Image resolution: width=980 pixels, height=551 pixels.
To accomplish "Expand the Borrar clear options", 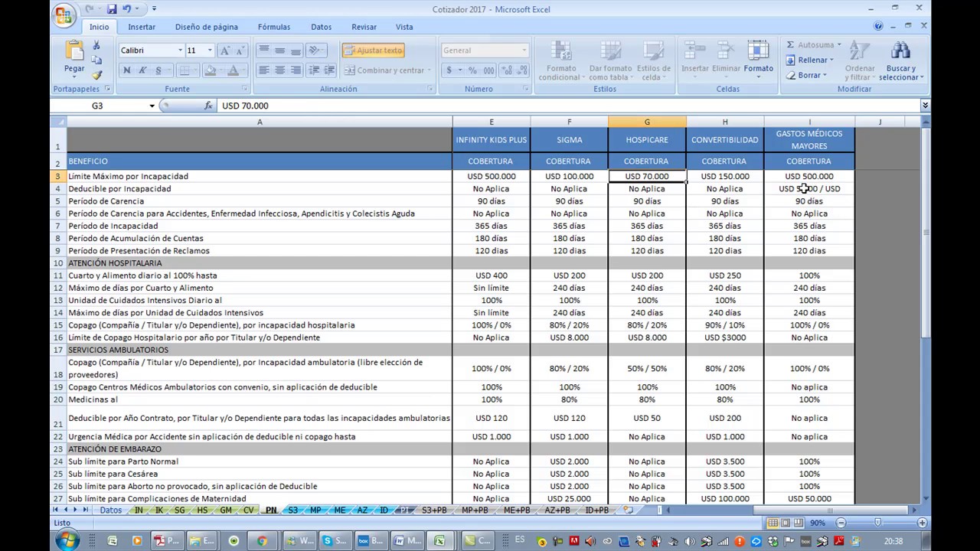I will tap(824, 76).
